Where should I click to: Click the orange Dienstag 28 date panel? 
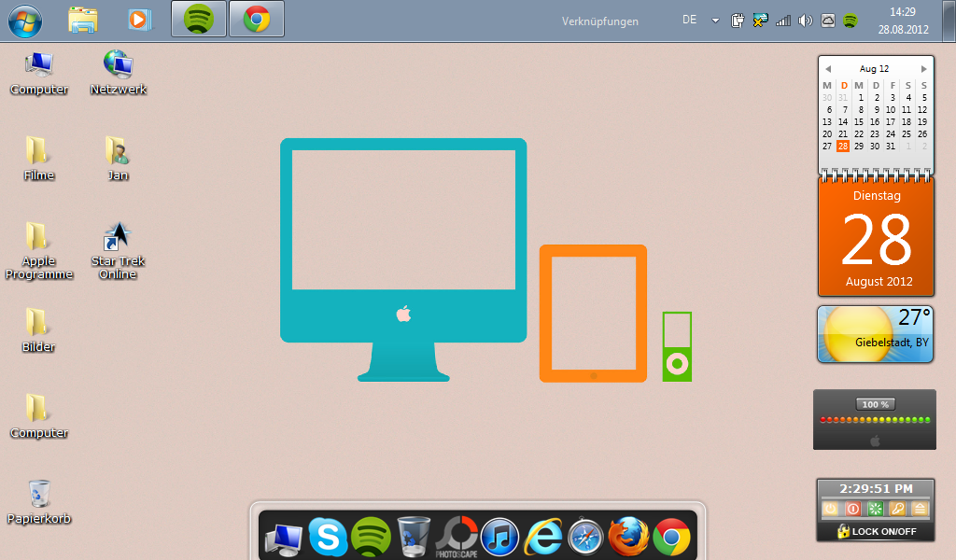tap(876, 237)
